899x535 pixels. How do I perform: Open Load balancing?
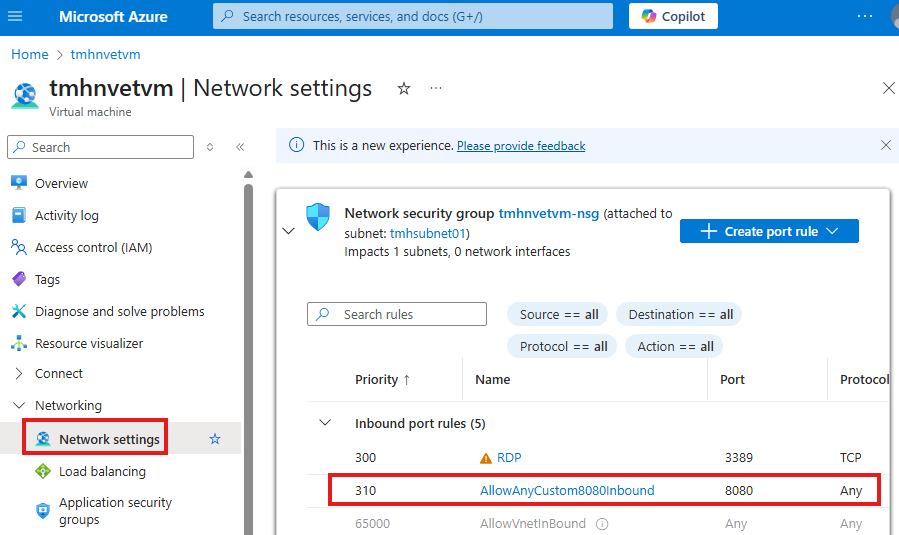pos(102,471)
